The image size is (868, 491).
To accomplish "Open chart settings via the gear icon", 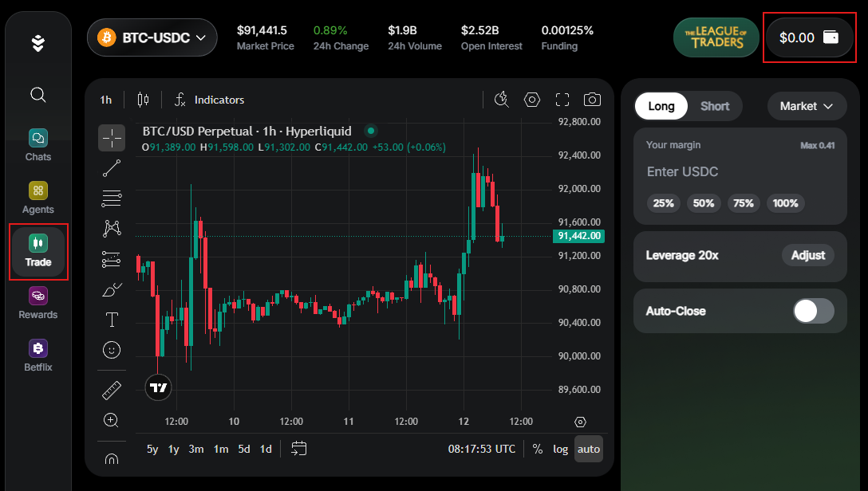I will (x=531, y=99).
